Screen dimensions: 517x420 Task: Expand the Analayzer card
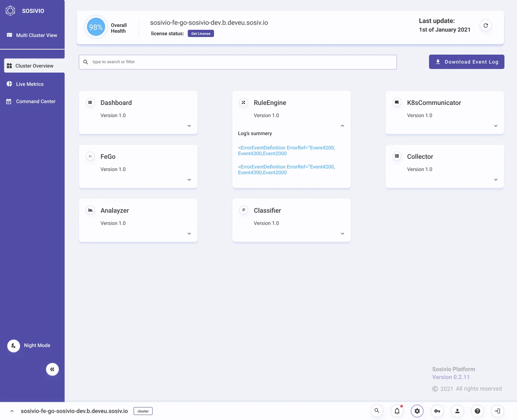click(189, 234)
